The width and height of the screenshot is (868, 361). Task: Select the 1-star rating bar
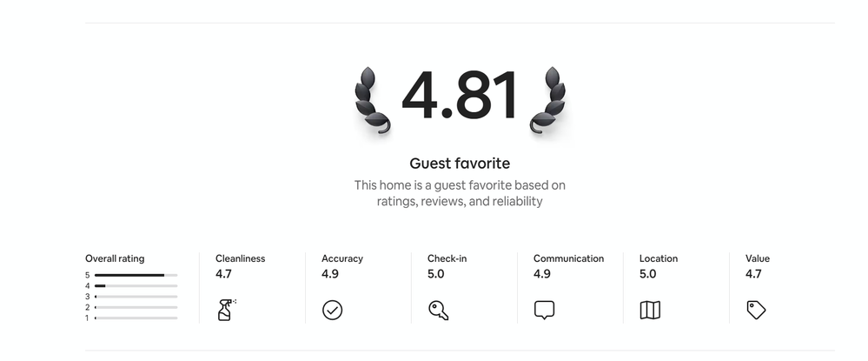click(x=136, y=318)
